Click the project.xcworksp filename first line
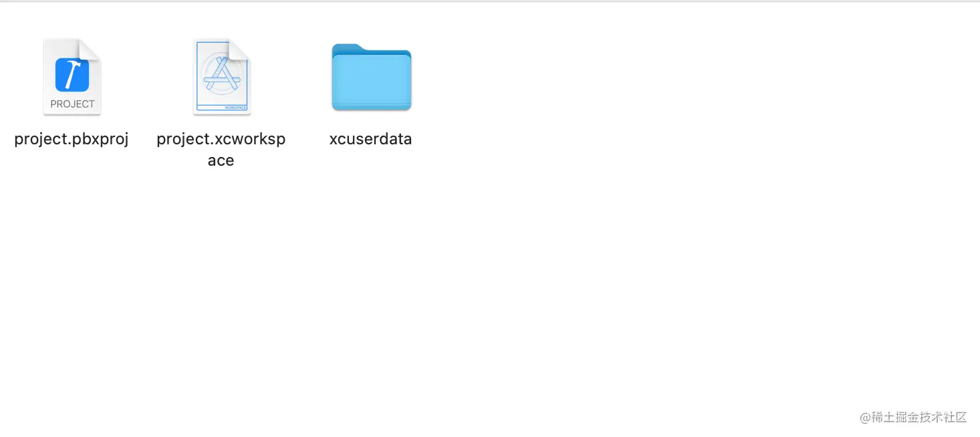Image resolution: width=980 pixels, height=437 pixels. [221, 139]
